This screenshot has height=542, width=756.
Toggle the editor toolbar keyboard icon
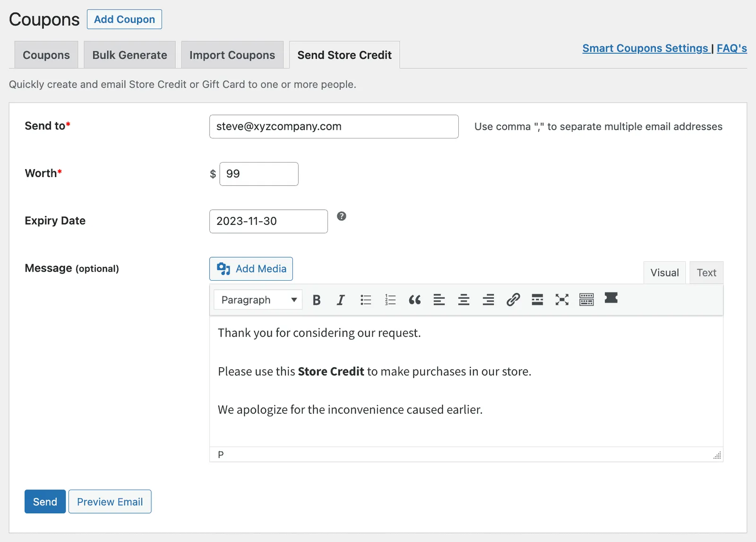coord(586,300)
